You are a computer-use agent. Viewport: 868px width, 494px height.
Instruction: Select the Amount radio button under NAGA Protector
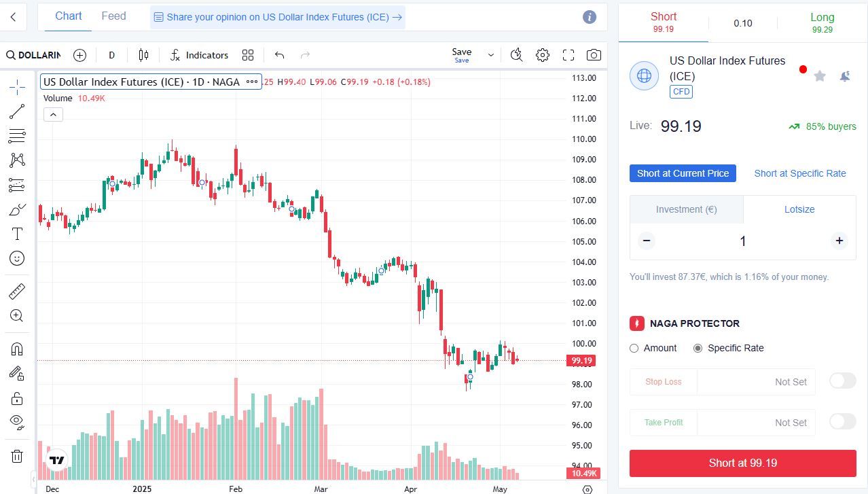[634, 348]
